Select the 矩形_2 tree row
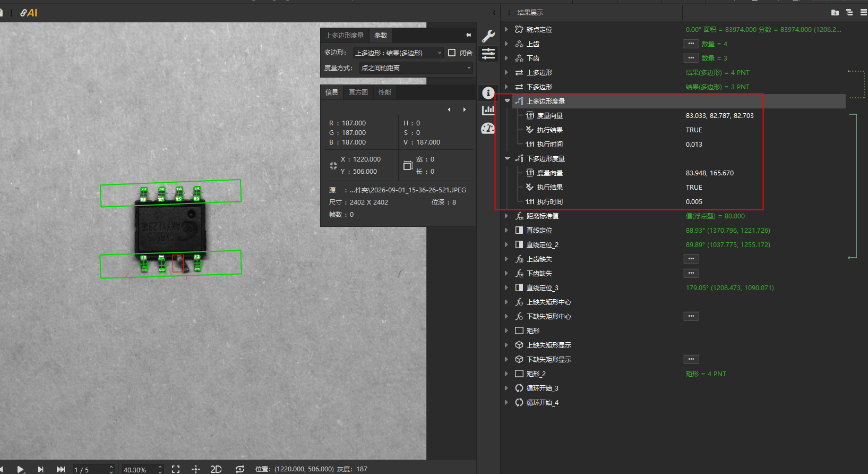The image size is (868, 474). [x=674, y=374]
